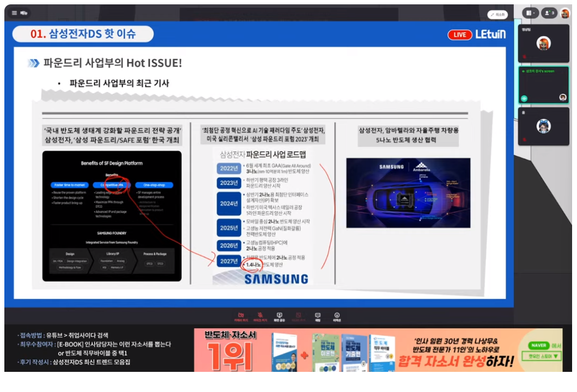
Task: Click the muted mic icon on blue-ribbon tile
Action: pyautogui.click(x=524, y=139)
